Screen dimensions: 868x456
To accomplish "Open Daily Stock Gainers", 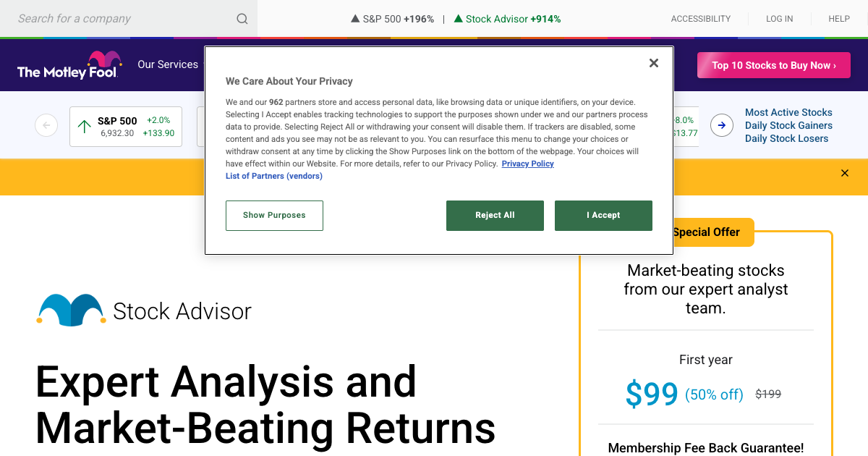I will [788, 125].
